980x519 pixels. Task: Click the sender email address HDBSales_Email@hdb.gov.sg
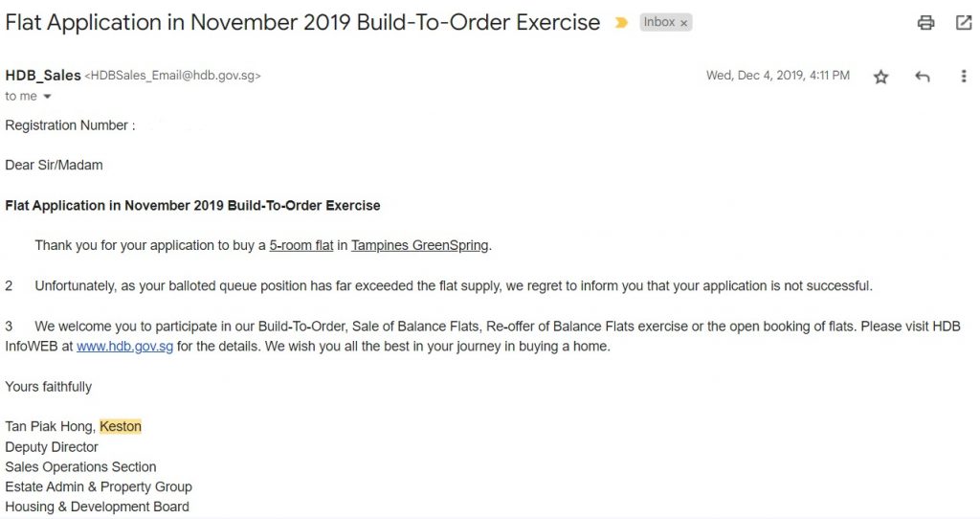point(172,76)
